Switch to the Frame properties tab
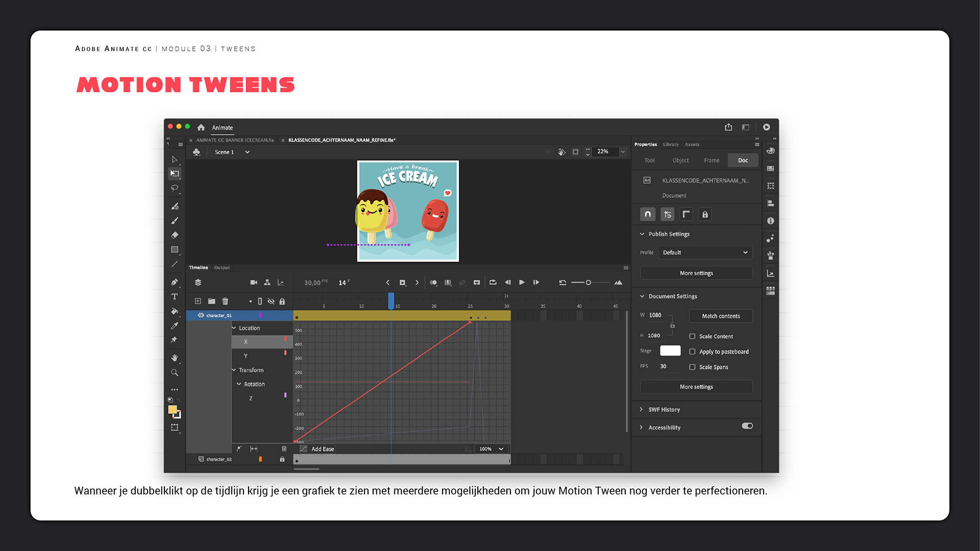The width and height of the screenshot is (980, 551). 712,160
